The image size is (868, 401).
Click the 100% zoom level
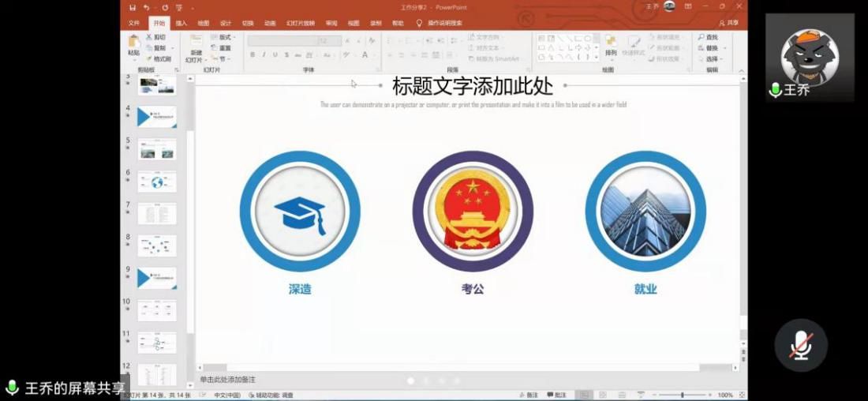pyautogui.click(x=725, y=395)
